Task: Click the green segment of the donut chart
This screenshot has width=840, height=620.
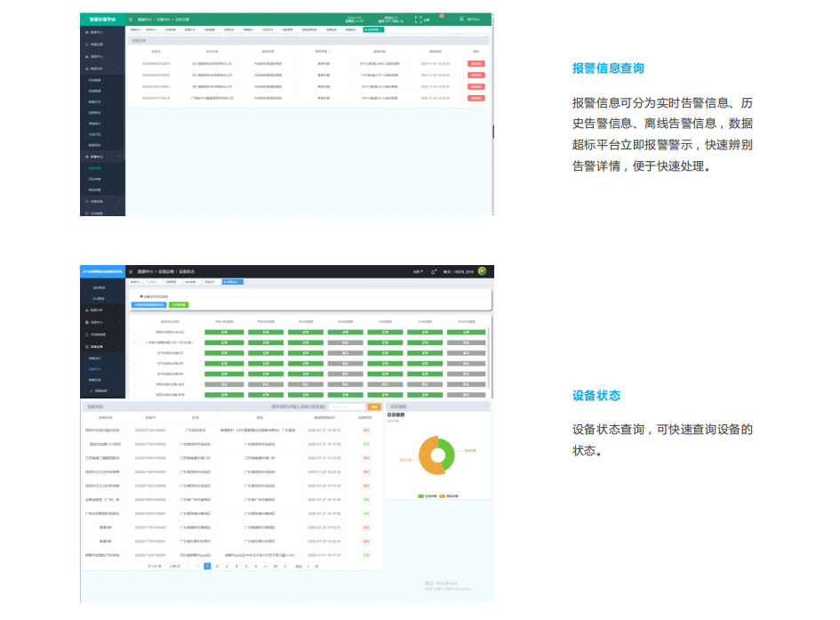Action: coord(447,453)
